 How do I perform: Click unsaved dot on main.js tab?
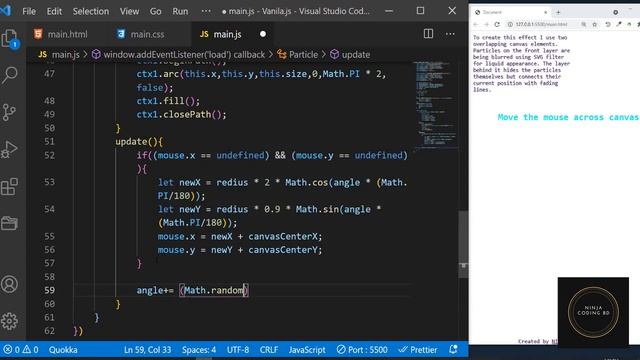[x=263, y=34]
